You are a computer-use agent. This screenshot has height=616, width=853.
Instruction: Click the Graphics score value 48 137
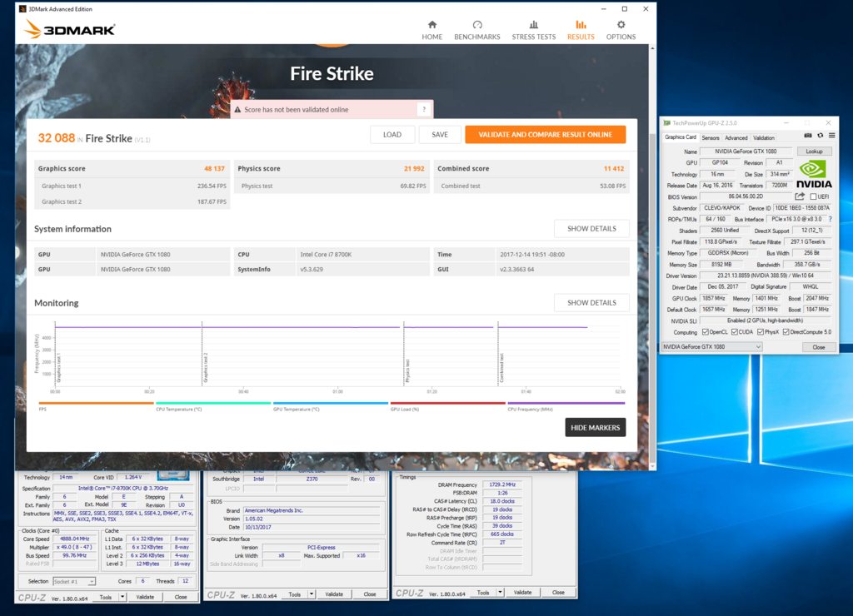(214, 168)
